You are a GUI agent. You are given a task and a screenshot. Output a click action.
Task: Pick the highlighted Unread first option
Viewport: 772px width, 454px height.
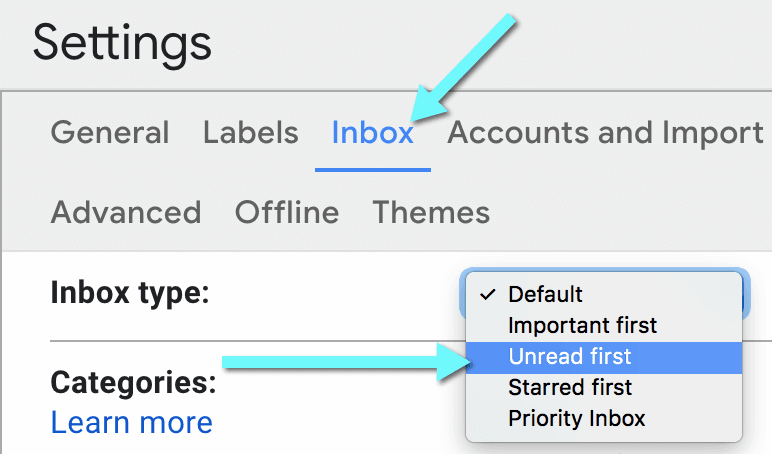tap(604, 357)
